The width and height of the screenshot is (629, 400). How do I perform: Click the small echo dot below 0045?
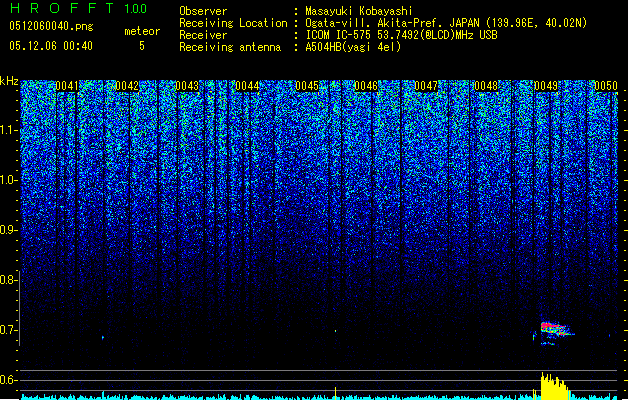point(336,331)
